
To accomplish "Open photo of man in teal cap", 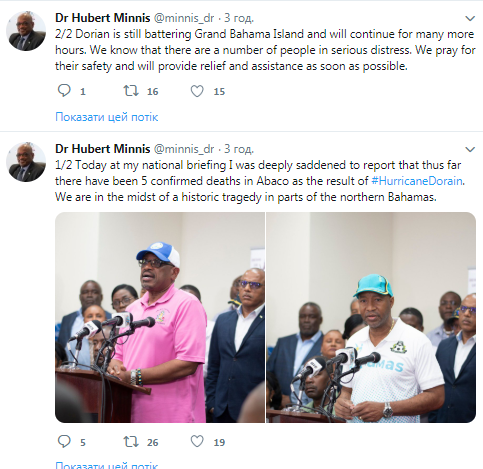I will (x=371, y=317).
